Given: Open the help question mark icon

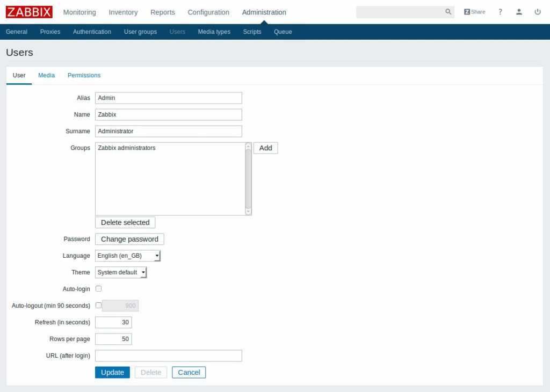Looking at the screenshot, I should pos(500,12).
